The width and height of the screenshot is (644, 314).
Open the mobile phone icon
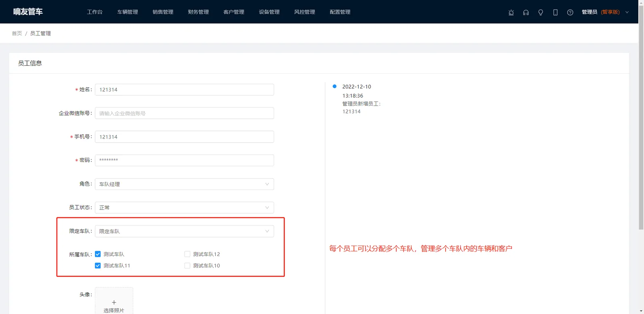555,12
